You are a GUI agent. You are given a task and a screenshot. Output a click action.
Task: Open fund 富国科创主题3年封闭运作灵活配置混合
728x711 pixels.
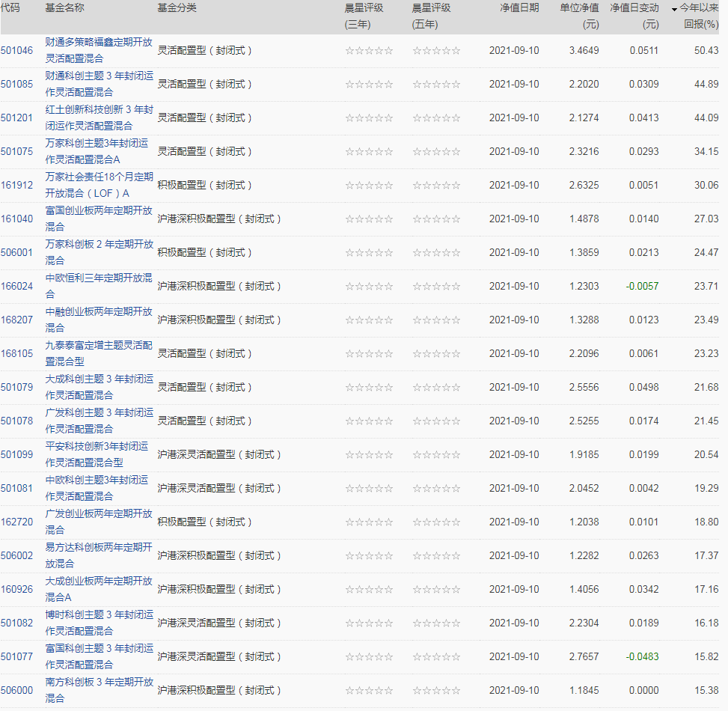point(99,656)
